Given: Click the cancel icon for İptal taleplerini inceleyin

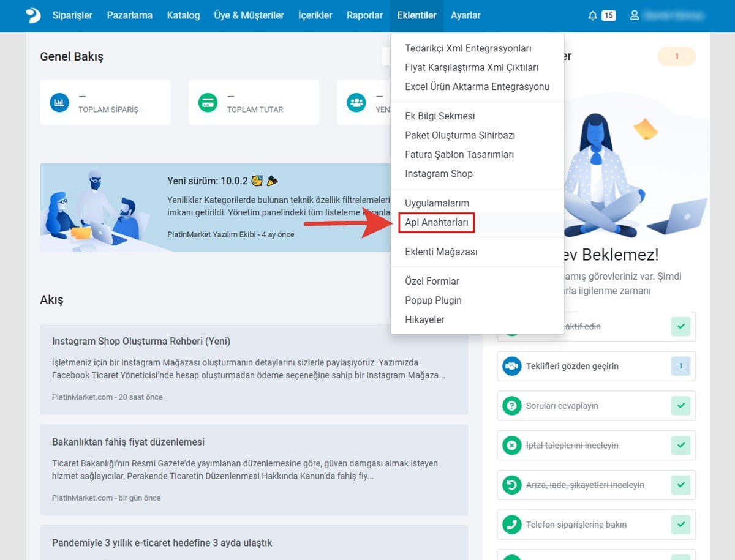Looking at the screenshot, I should point(511,446).
